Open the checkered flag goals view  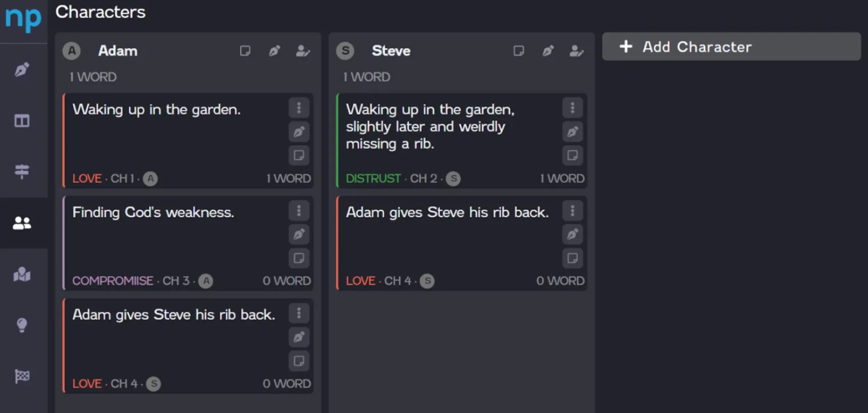(22, 376)
